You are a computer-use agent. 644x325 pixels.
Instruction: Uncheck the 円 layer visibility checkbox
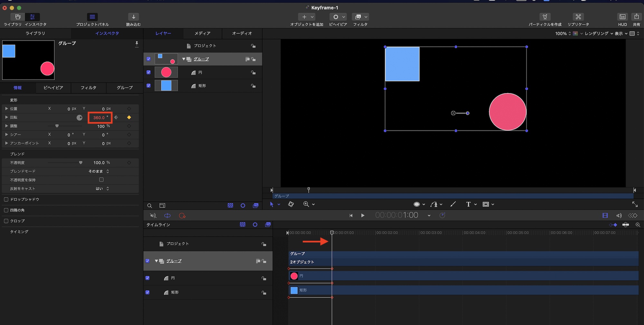[148, 73]
